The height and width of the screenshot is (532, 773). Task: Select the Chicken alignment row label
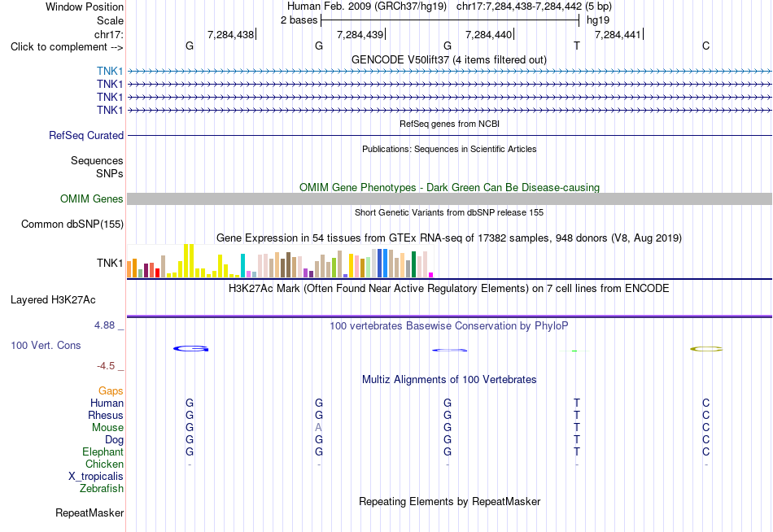click(104, 464)
